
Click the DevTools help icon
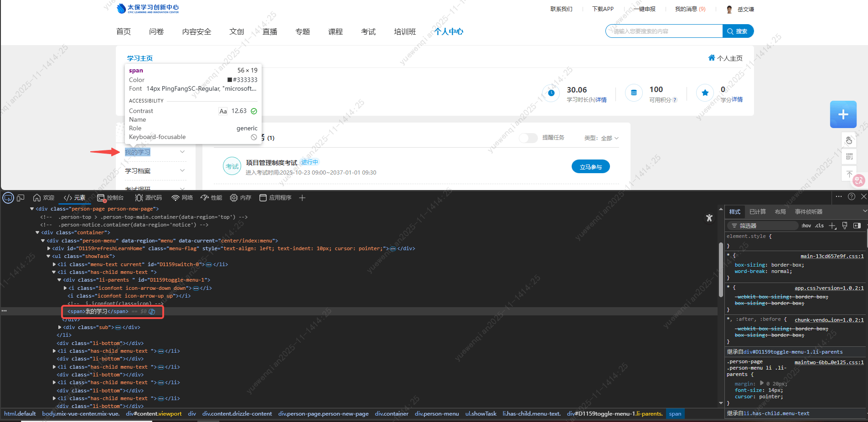[851, 196]
